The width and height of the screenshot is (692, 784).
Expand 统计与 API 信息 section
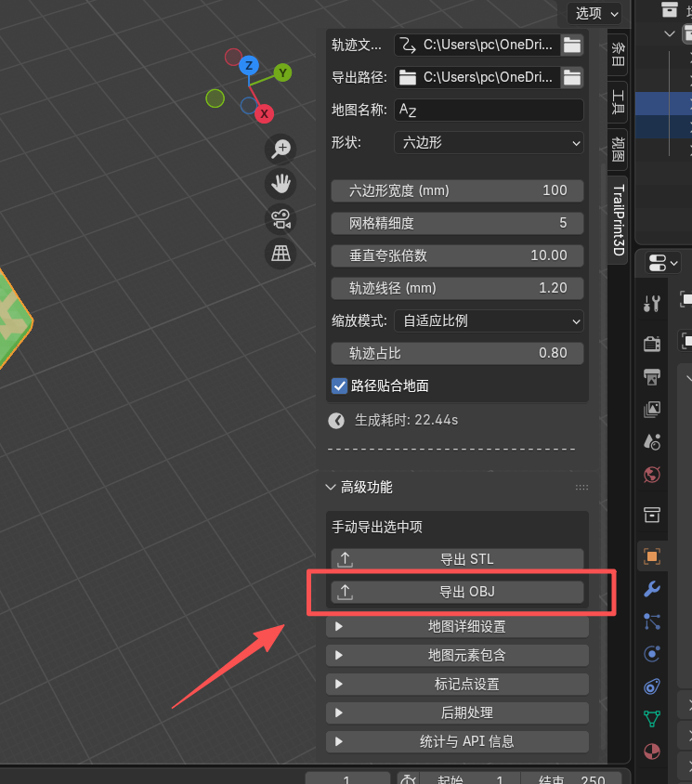coord(457,741)
